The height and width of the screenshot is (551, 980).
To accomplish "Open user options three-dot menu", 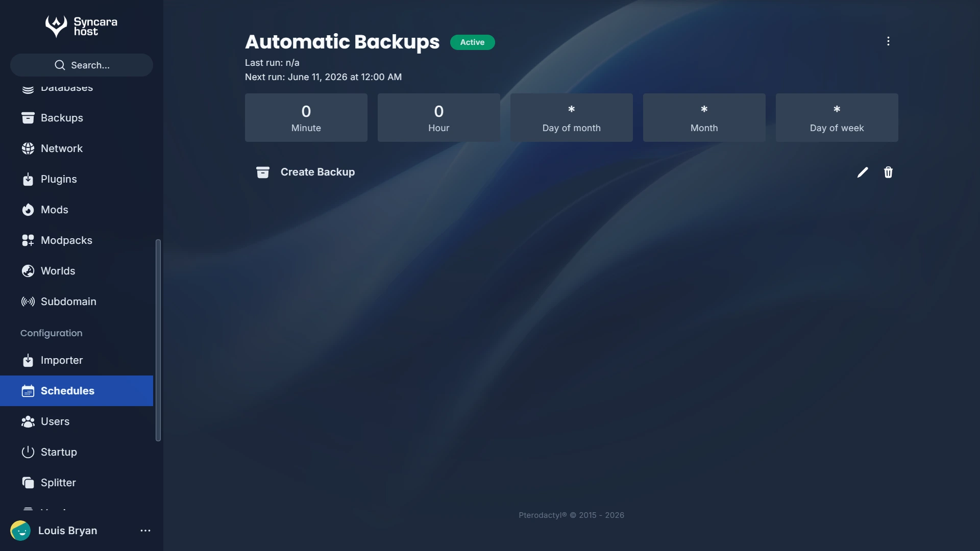I will point(145,531).
